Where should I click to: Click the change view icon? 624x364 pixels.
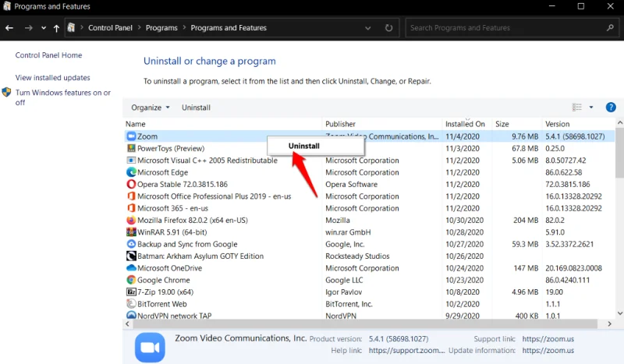pyautogui.click(x=577, y=107)
